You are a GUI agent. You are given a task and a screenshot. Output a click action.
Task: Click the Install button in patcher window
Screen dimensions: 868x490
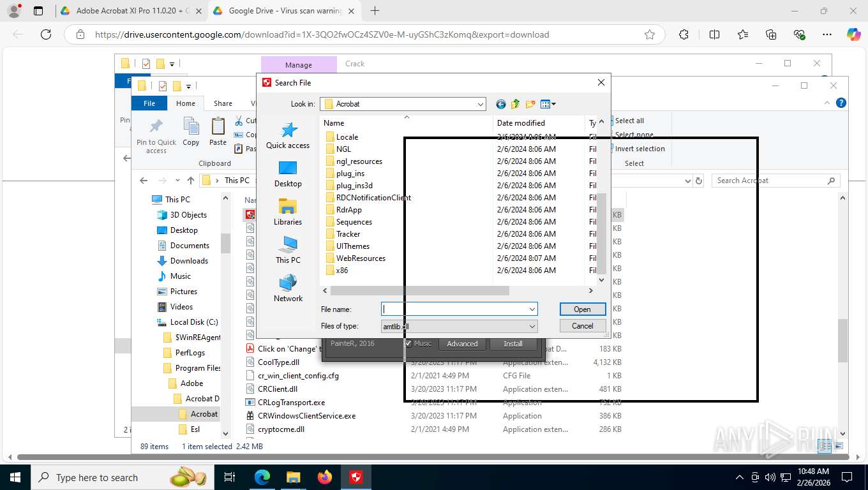click(x=513, y=344)
